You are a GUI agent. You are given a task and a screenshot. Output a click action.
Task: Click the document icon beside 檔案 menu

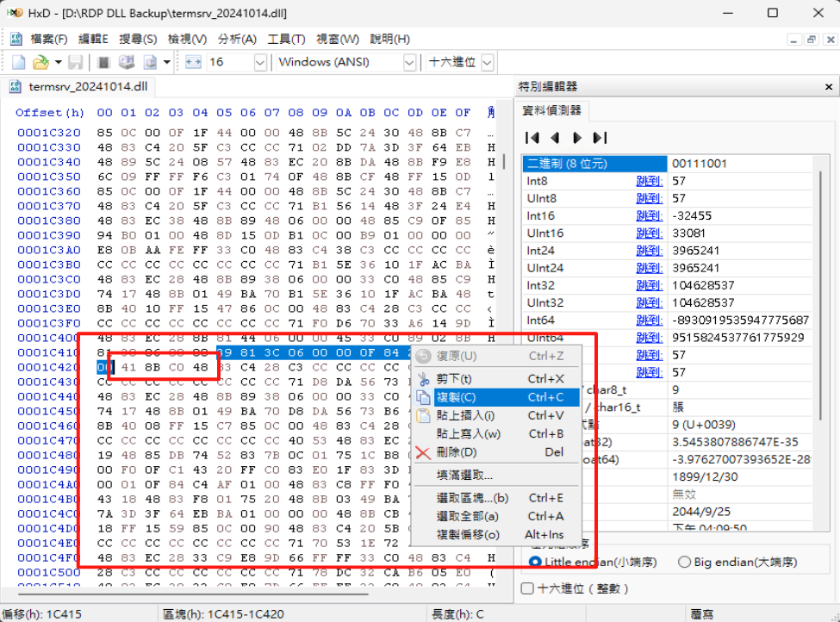coord(16,39)
